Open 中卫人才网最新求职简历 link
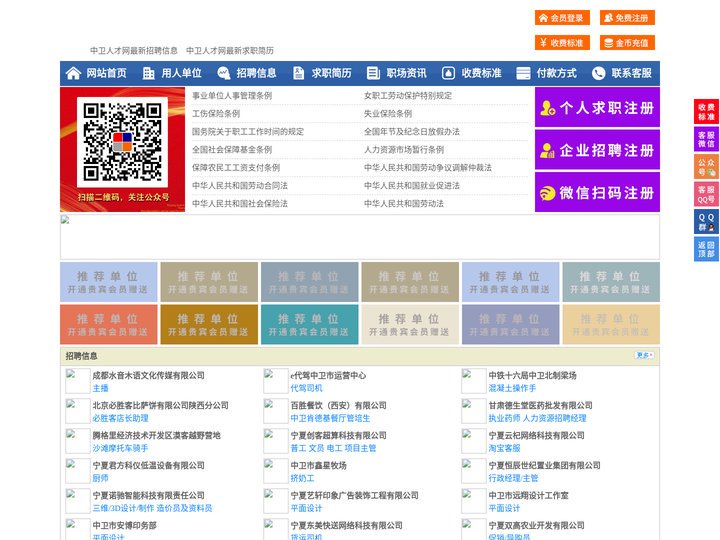Image resolution: width=720 pixels, height=540 pixels. tap(230, 51)
